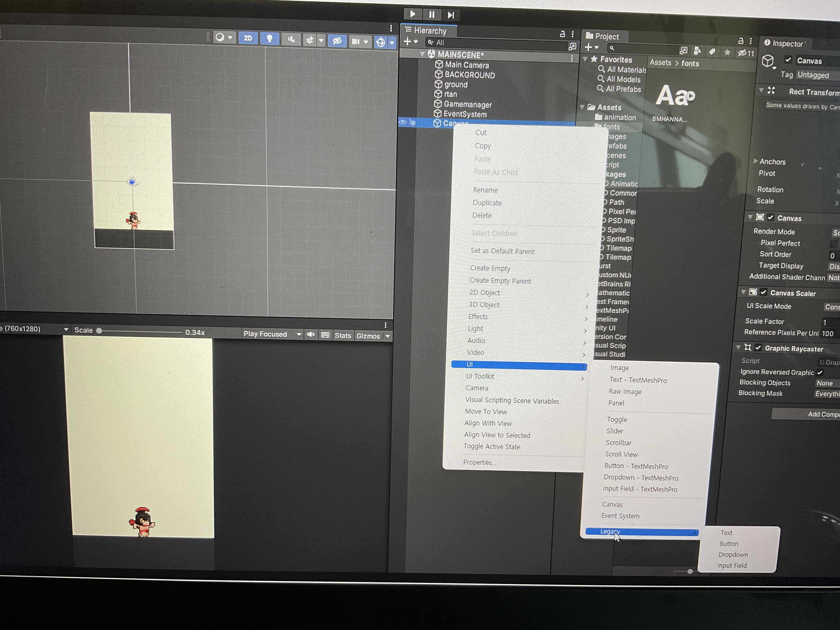Click the Hierarchy plus create button
This screenshot has width=840, height=630.
coord(410,41)
